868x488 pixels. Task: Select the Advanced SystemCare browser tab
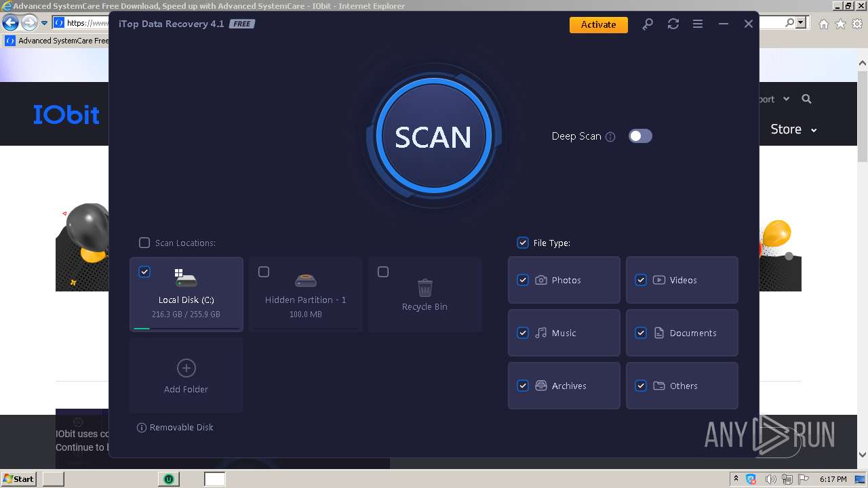click(x=57, y=41)
